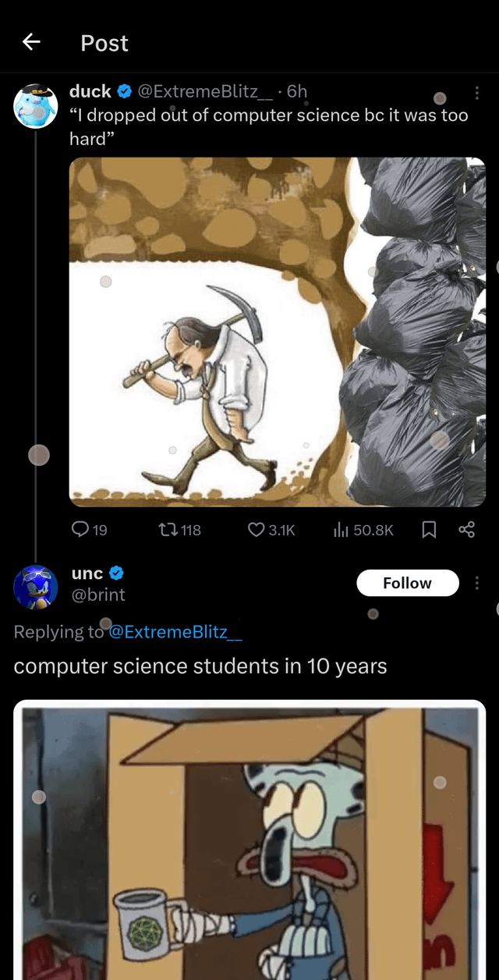Viewport: 499px width, 980px height.
Task: Like duck's post with the heart icon
Action: point(257,530)
